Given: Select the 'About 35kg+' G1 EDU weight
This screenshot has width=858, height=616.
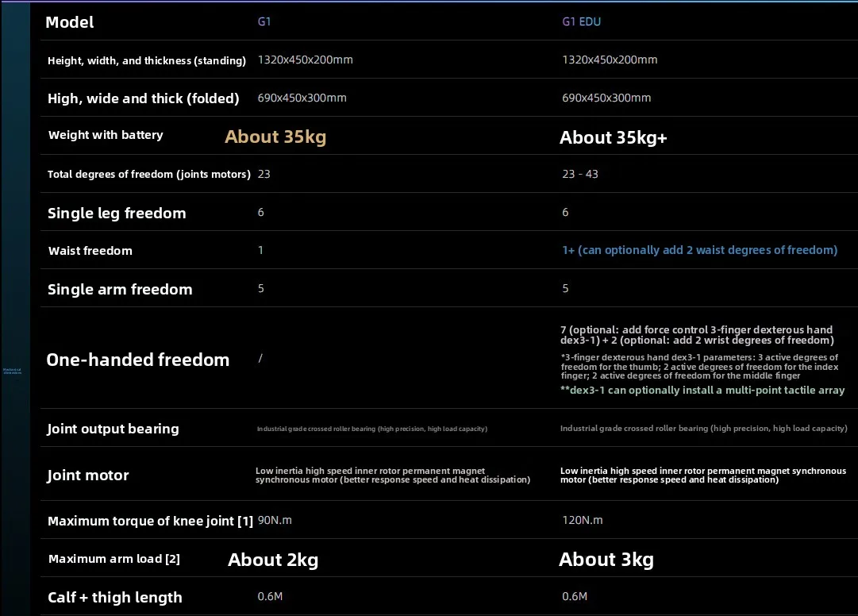Looking at the screenshot, I should (x=613, y=137).
